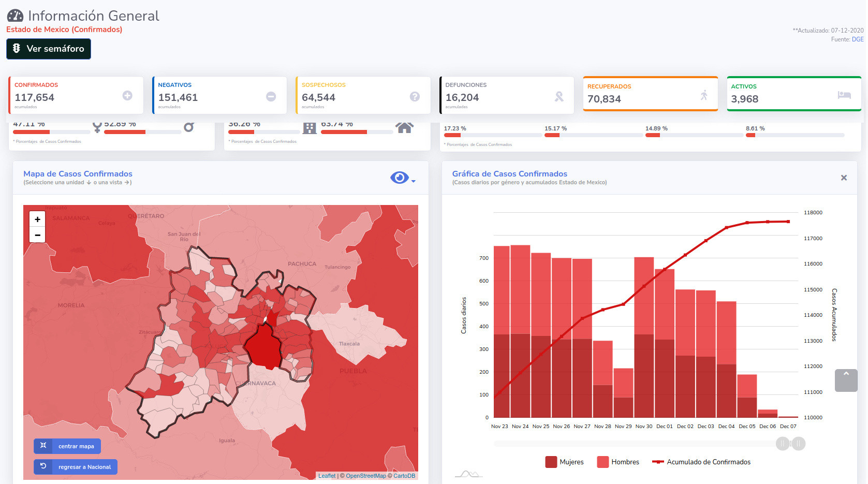
Task: Click the MORELIA label on the map
Action: pos(71,305)
